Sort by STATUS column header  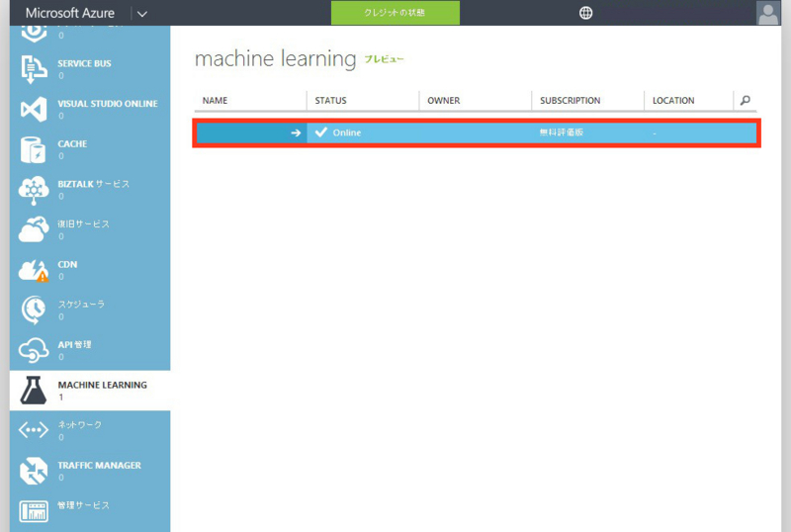[x=330, y=101]
